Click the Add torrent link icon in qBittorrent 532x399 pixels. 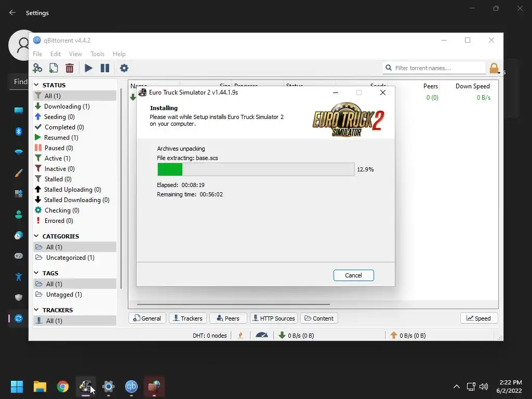click(37, 68)
